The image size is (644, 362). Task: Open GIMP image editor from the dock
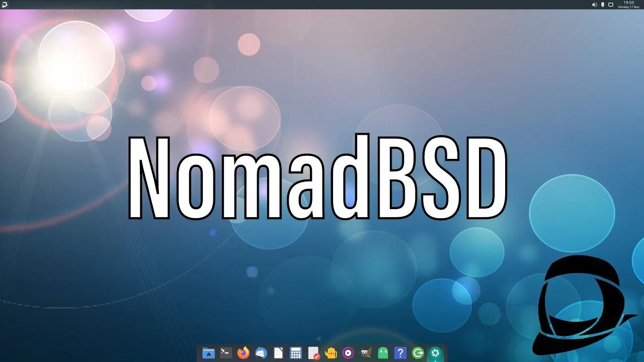tap(365, 353)
